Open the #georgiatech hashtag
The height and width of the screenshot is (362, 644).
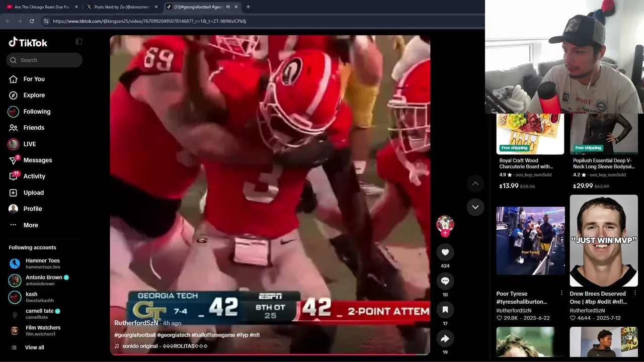[174, 335]
